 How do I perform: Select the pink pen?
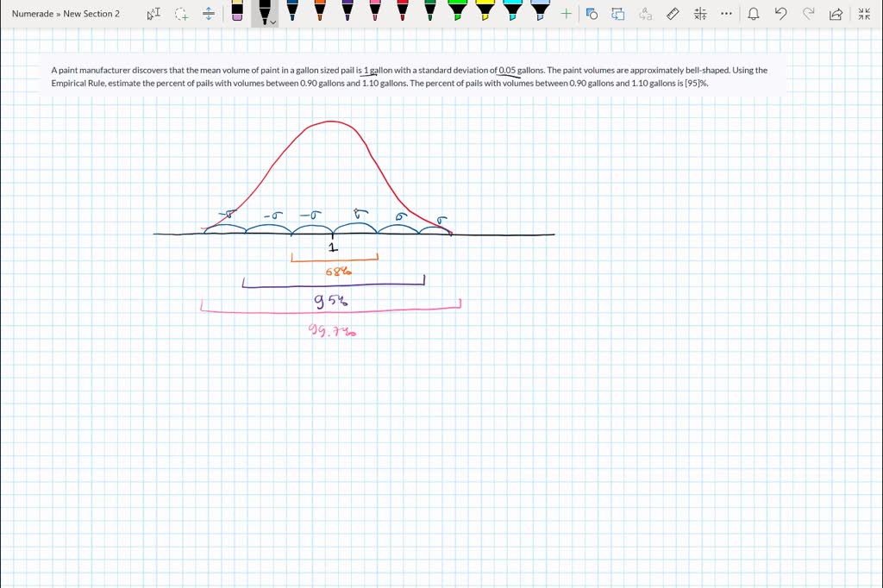(375, 10)
